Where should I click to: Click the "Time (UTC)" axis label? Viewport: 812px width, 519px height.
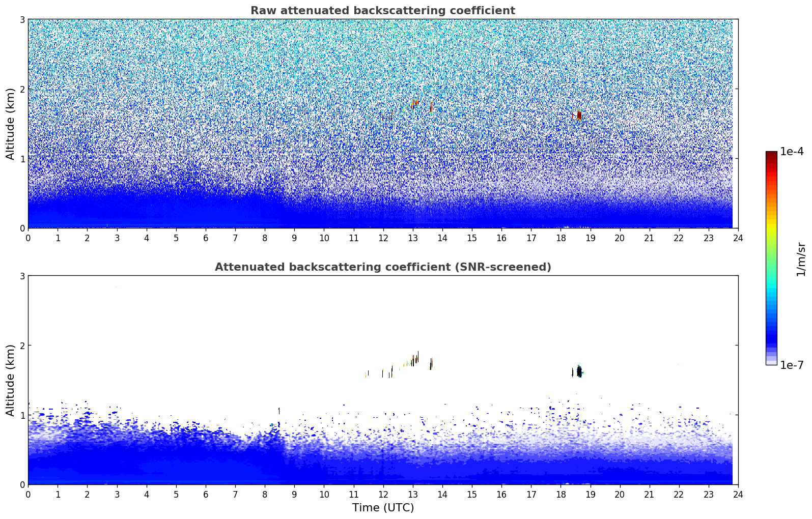383,508
